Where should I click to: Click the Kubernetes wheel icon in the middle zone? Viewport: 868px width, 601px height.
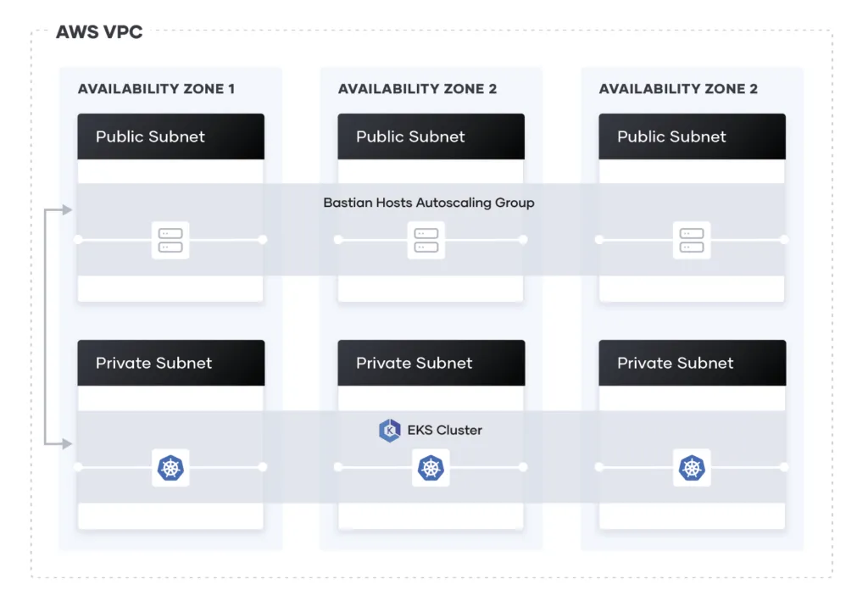[x=431, y=467]
